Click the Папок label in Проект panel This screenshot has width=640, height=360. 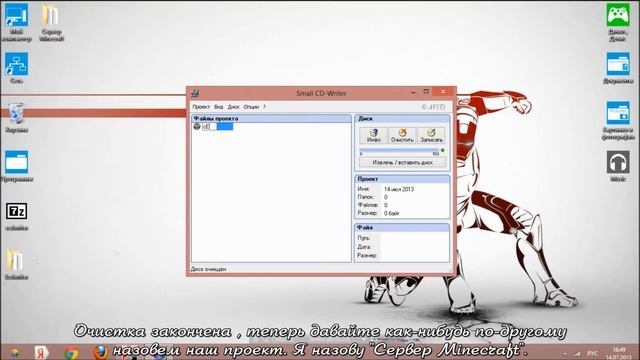coord(365,197)
